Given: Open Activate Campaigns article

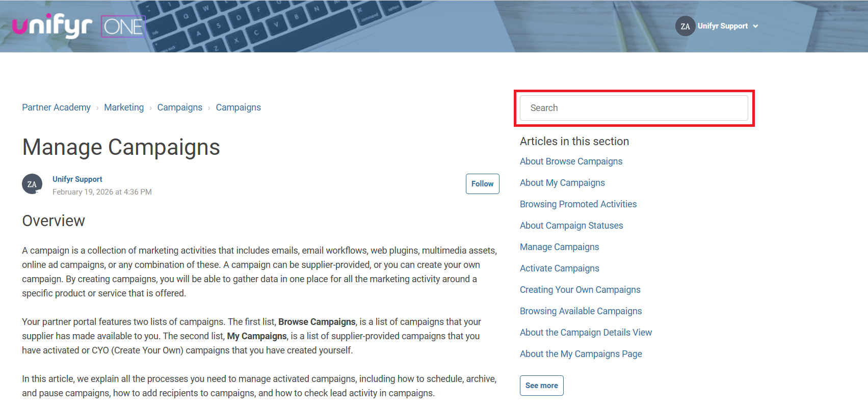Looking at the screenshot, I should 559,268.
